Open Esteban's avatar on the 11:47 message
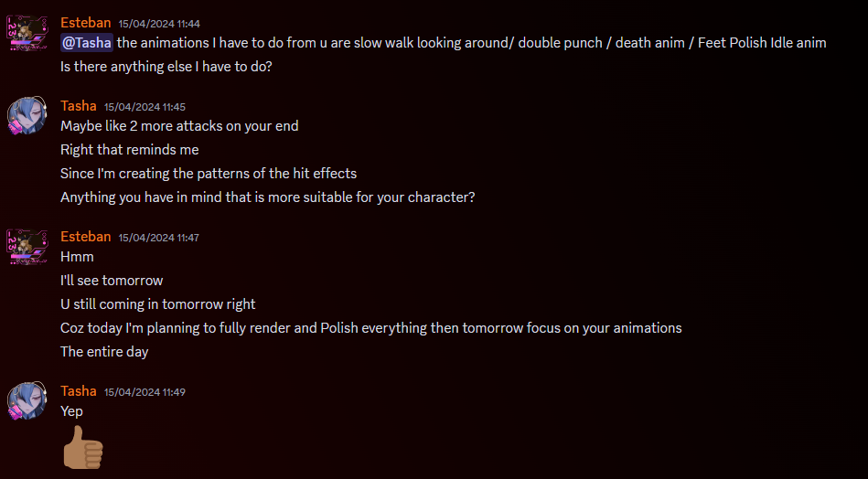Screen dimensions: 868x479 [x=27, y=247]
